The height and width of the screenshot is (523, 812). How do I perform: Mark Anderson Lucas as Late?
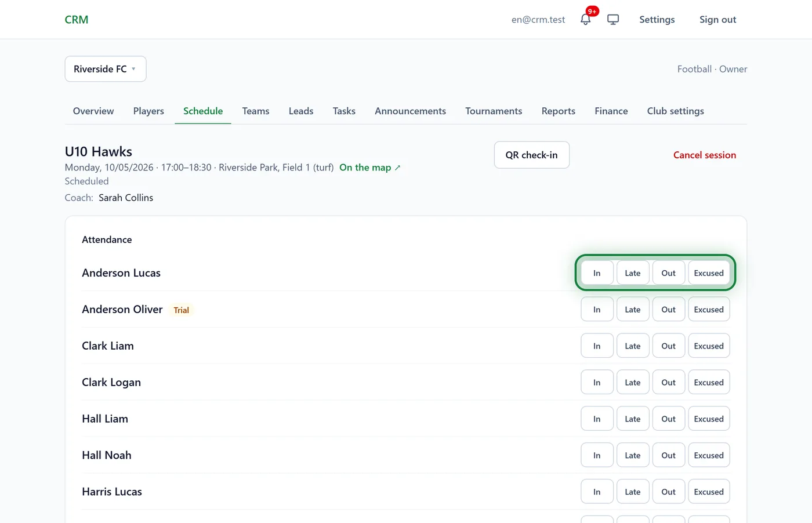[633, 273]
